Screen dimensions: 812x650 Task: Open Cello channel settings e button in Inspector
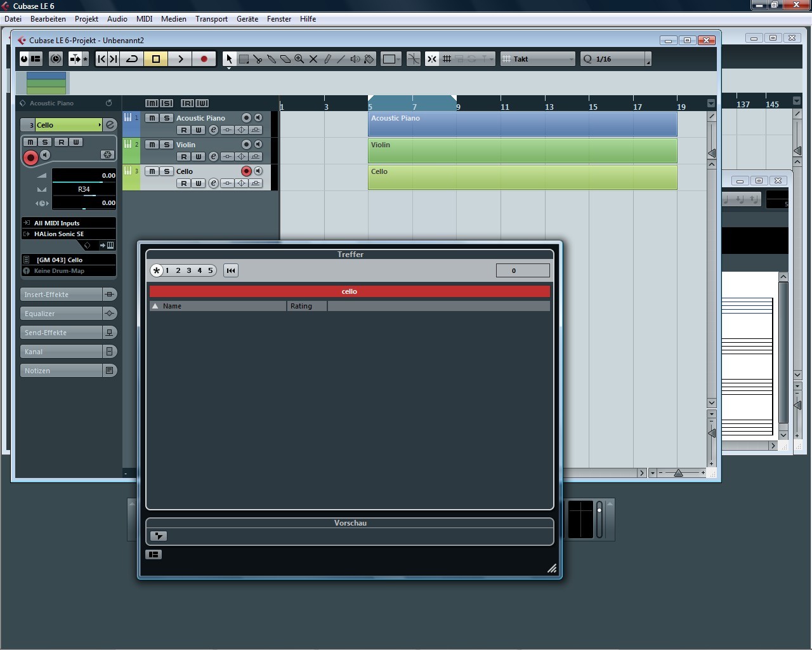pos(110,125)
